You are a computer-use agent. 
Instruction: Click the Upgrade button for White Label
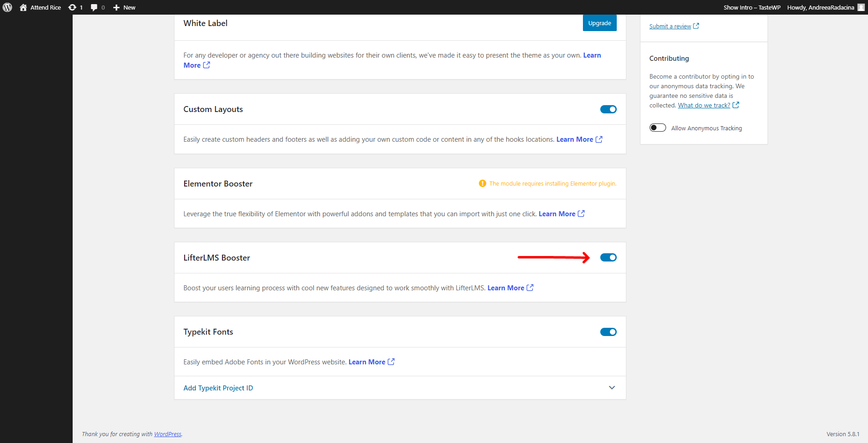(599, 22)
